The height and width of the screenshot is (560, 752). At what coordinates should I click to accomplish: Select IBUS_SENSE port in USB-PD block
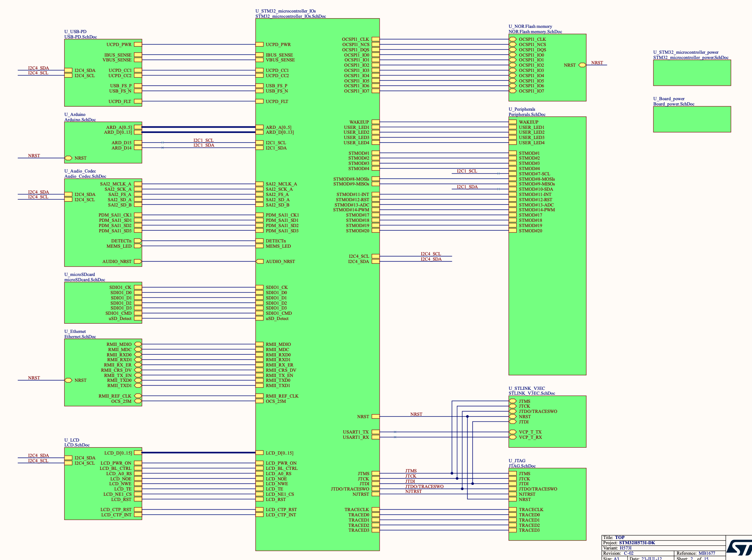click(x=138, y=55)
